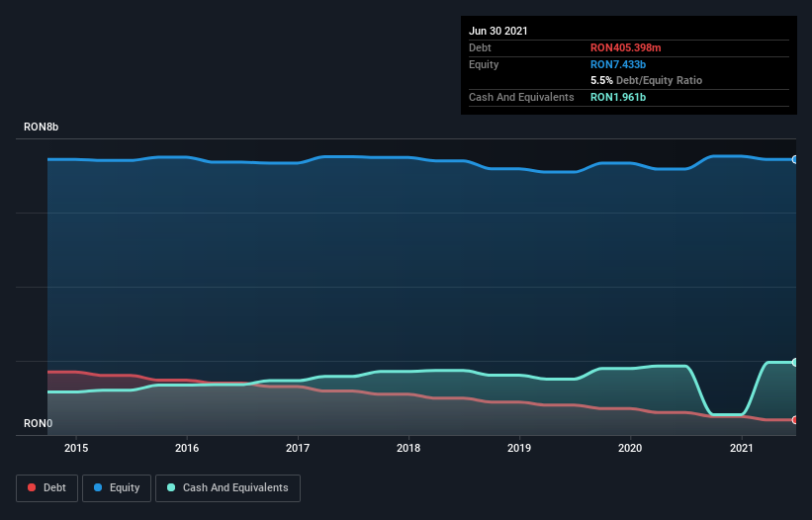Click the 2016 x-axis label

point(187,448)
